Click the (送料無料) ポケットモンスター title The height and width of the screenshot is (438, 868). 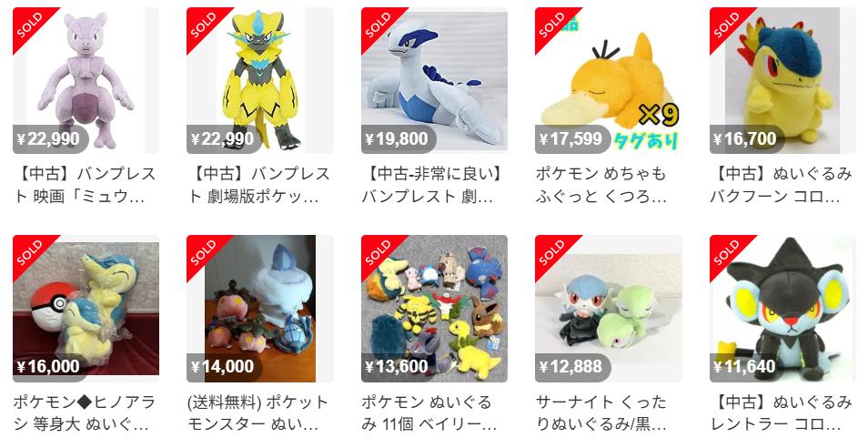pyautogui.click(x=258, y=413)
